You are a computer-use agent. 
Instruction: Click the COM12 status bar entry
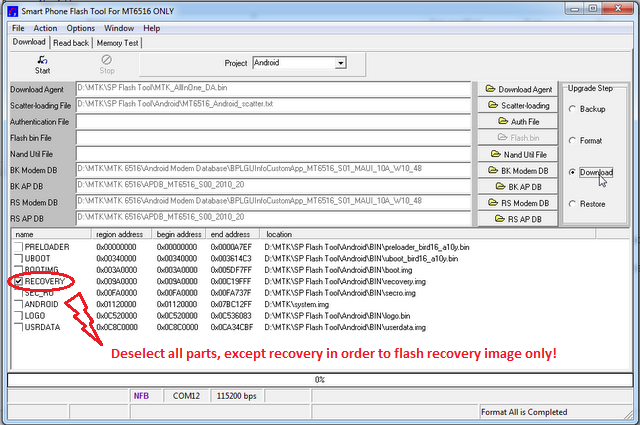pos(186,396)
